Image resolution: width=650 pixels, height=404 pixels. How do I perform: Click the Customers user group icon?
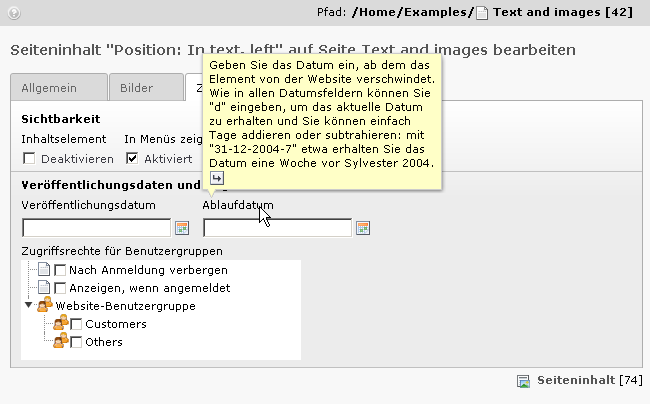pyautogui.click(x=61, y=323)
